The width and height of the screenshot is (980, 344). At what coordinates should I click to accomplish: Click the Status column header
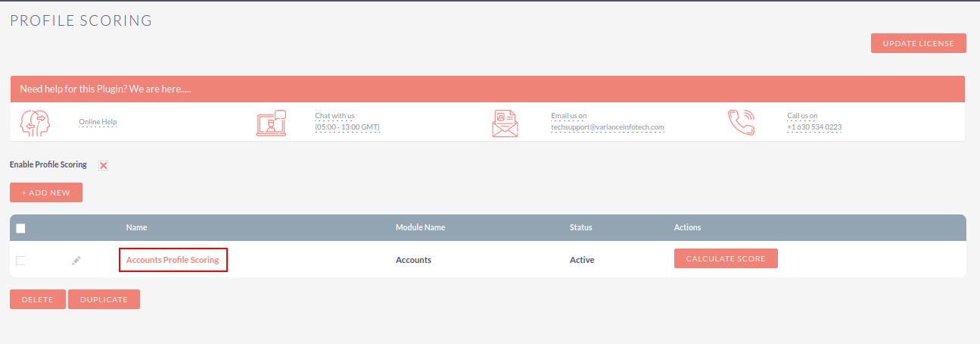581,227
